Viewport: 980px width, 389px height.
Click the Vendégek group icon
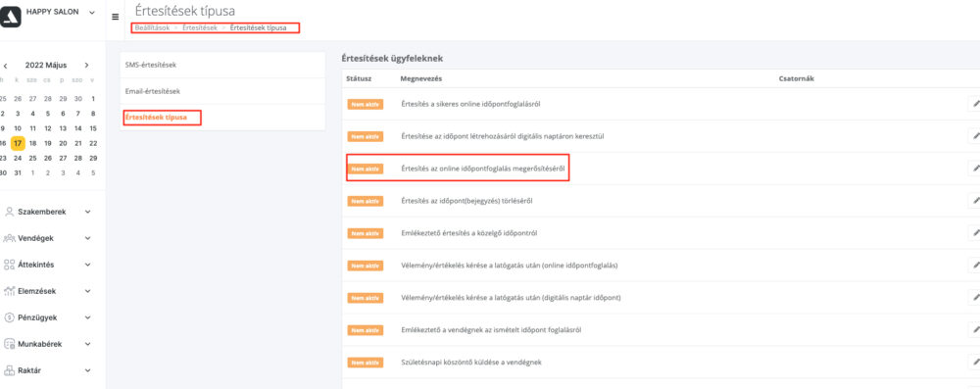pyautogui.click(x=9, y=238)
